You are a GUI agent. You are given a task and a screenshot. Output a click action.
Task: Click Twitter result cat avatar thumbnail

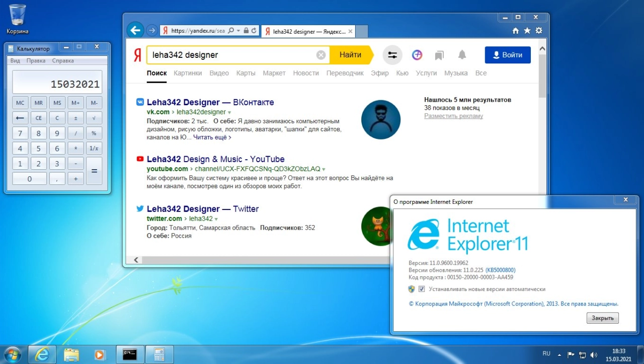(x=376, y=226)
